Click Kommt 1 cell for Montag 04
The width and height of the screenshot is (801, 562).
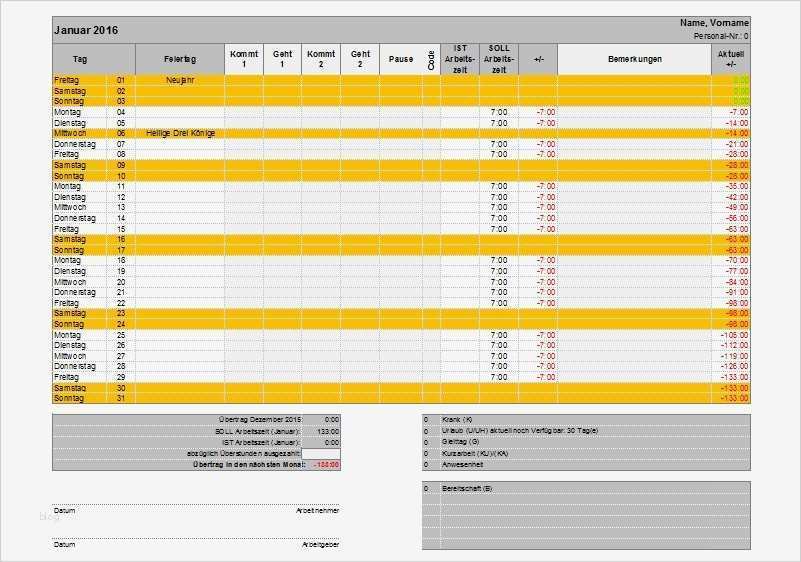(244, 112)
